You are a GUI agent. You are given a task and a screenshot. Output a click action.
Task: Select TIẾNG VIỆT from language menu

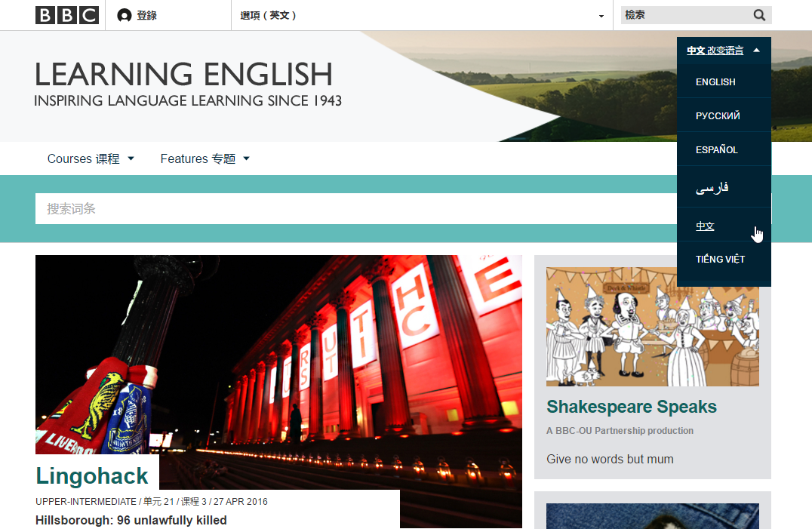[x=724, y=259]
